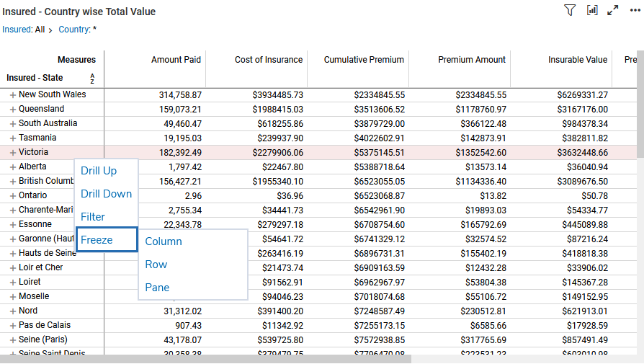Open the filter funnel icon
The image size is (644, 364).
pyautogui.click(x=570, y=10)
